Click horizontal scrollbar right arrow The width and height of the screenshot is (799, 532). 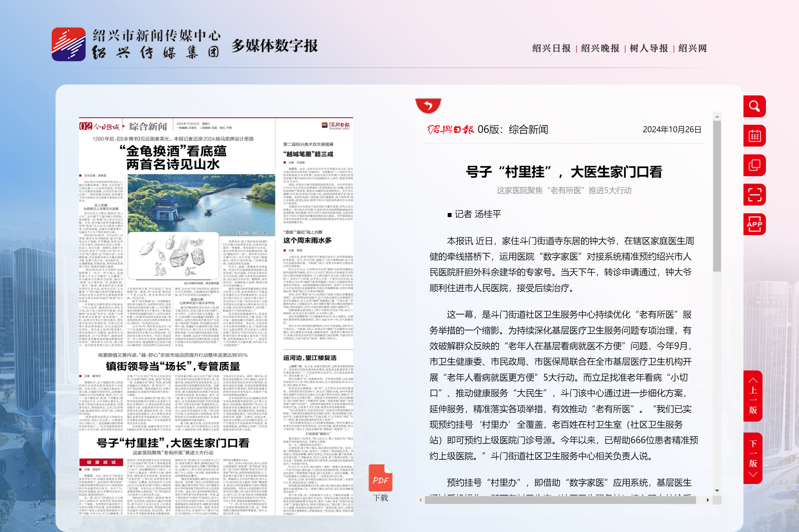(708, 500)
